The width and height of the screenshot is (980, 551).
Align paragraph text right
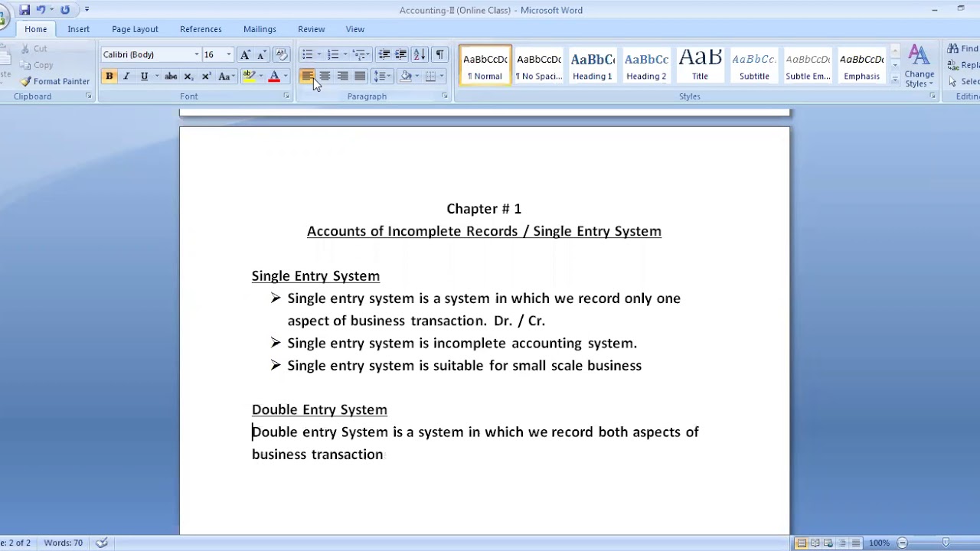pyautogui.click(x=342, y=77)
